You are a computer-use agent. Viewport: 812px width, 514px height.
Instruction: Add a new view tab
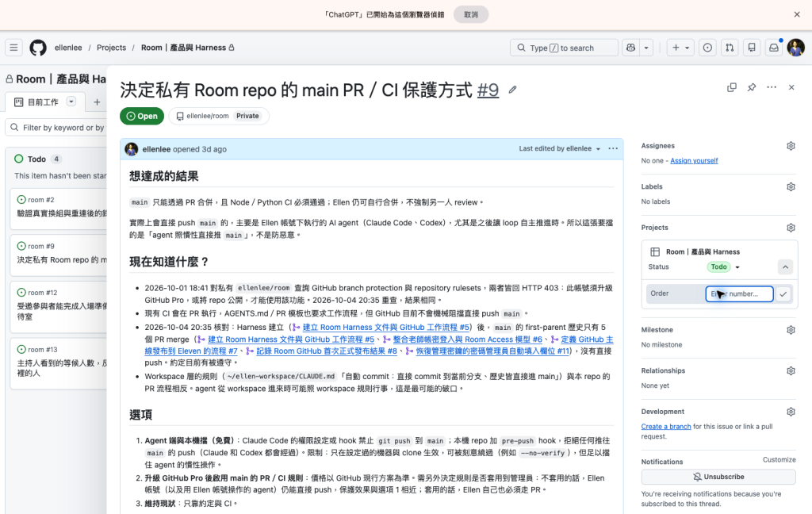click(97, 102)
